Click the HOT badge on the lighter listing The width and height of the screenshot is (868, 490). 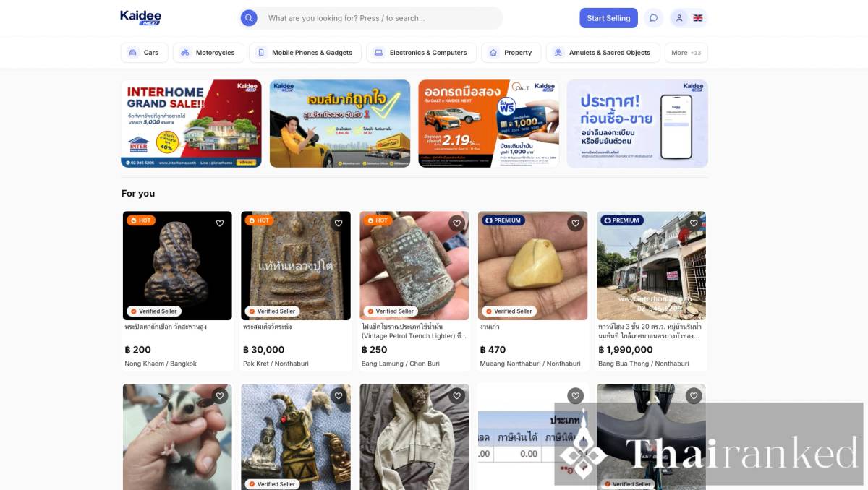click(377, 220)
